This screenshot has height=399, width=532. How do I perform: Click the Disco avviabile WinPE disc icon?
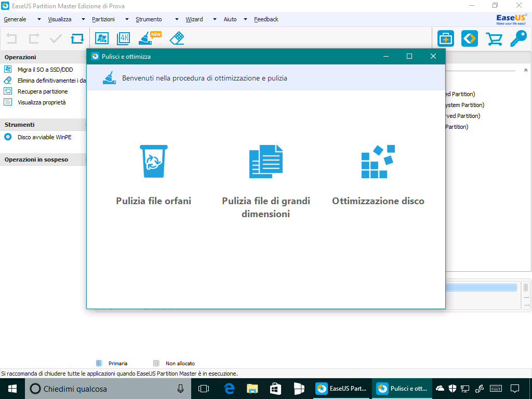click(8, 137)
